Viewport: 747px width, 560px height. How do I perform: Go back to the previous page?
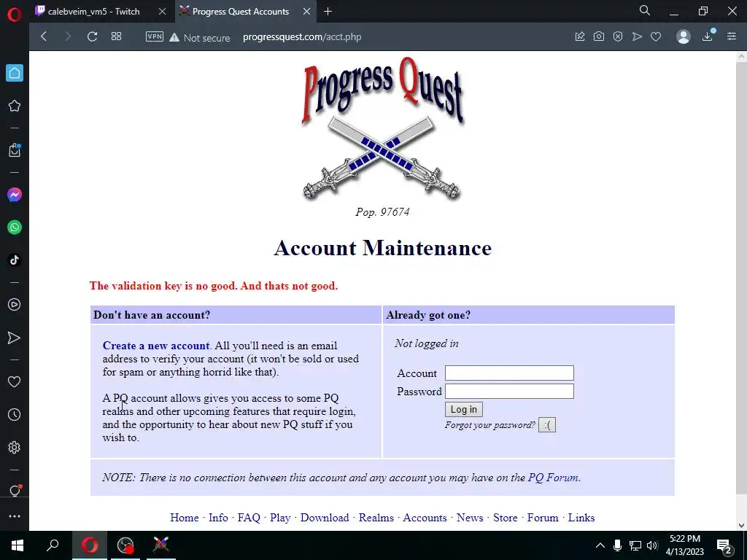pyautogui.click(x=44, y=36)
